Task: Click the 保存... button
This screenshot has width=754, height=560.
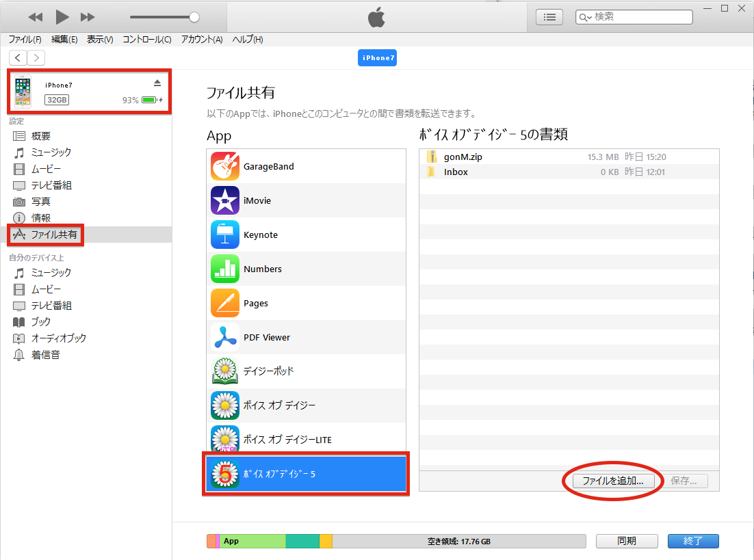Action: pyautogui.click(x=684, y=481)
